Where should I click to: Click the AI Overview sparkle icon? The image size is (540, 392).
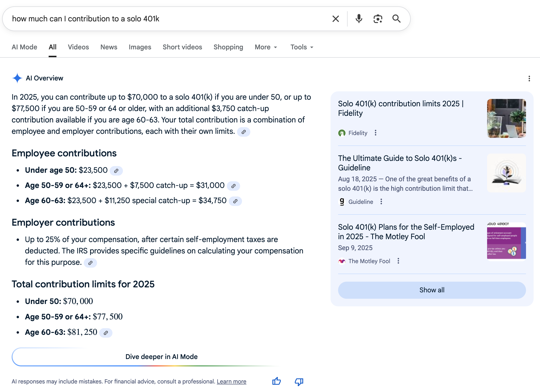17,78
